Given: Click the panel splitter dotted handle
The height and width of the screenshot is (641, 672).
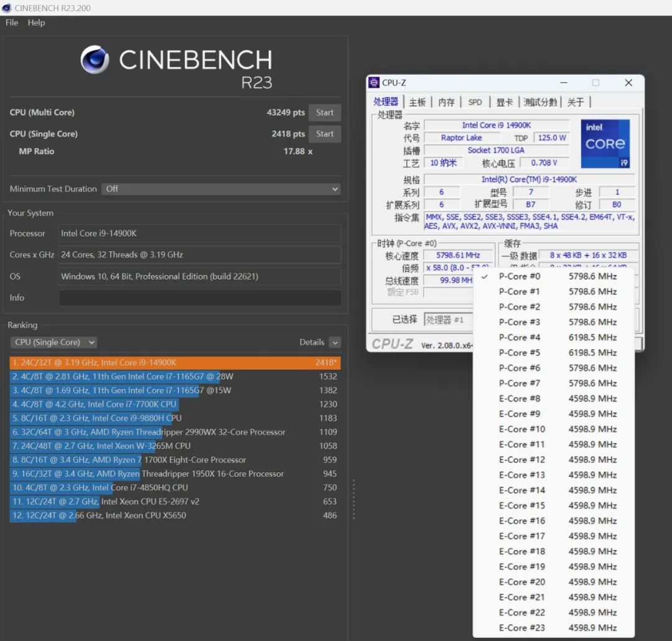Looking at the screenshot, I should coord(353,499).
